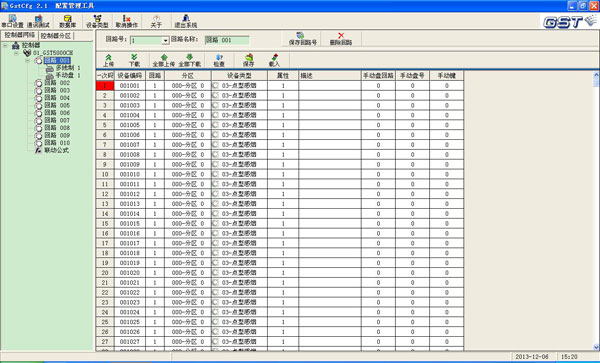600x363 pixels.
Task: Click the 检查 check icon
Action: click(219, 60)
